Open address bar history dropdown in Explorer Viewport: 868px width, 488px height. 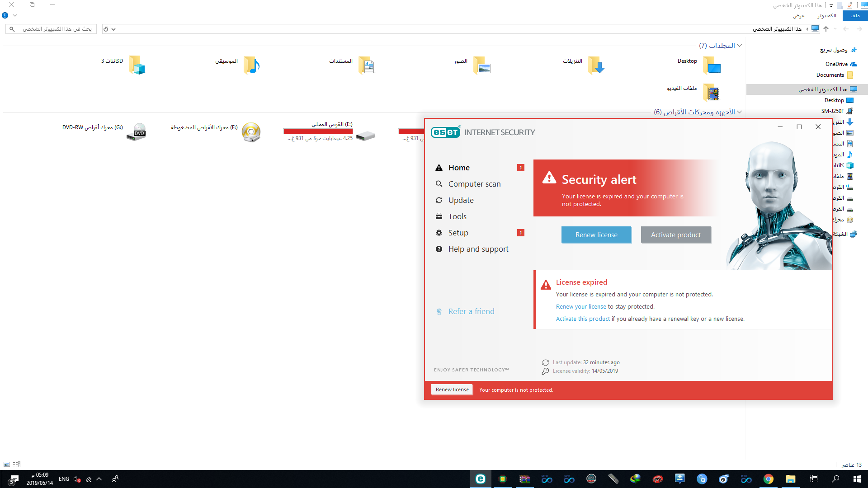click(113, 29)
